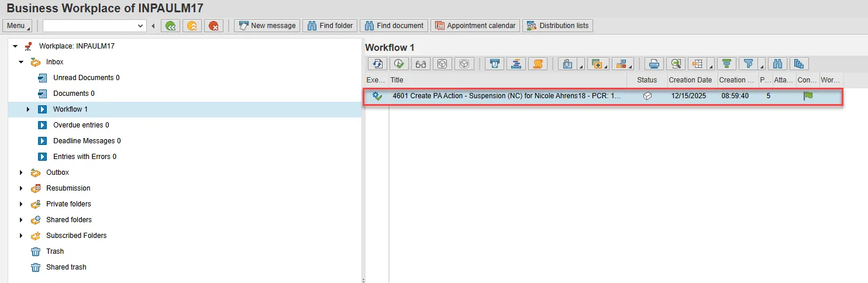
Task: Click the binoculars Find icon in Workflow toolbar
Action: [777, 64]
